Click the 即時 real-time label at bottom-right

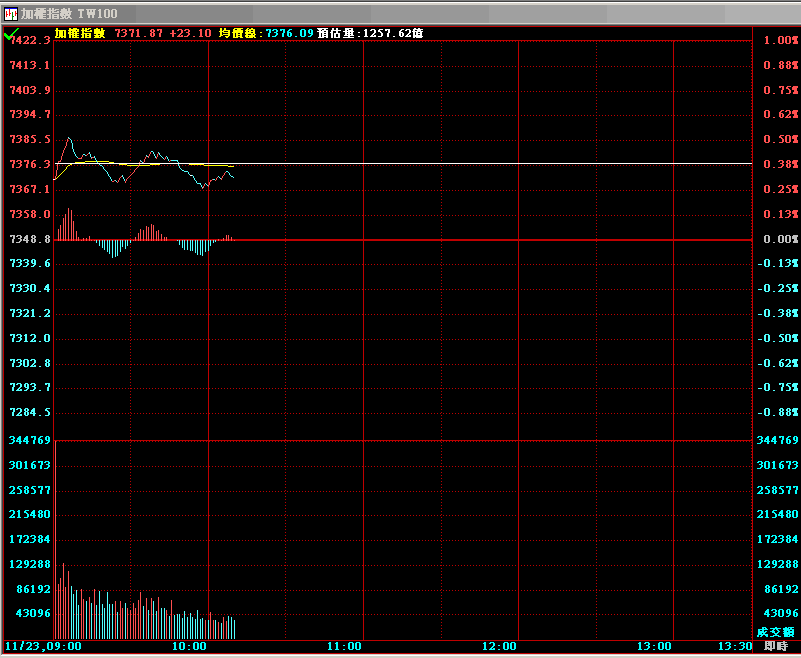coord(775,647)
